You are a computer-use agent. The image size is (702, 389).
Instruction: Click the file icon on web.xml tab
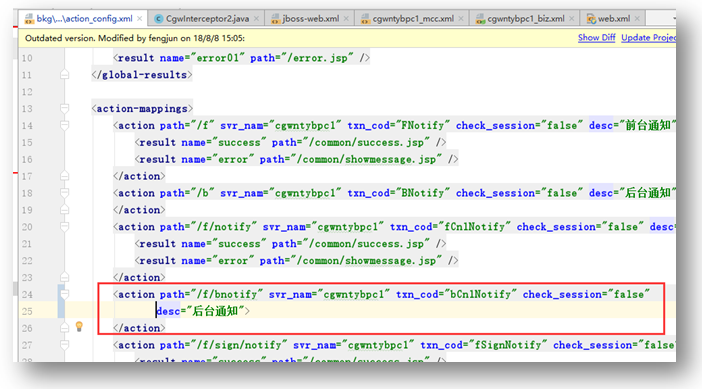tap(591, 18)
